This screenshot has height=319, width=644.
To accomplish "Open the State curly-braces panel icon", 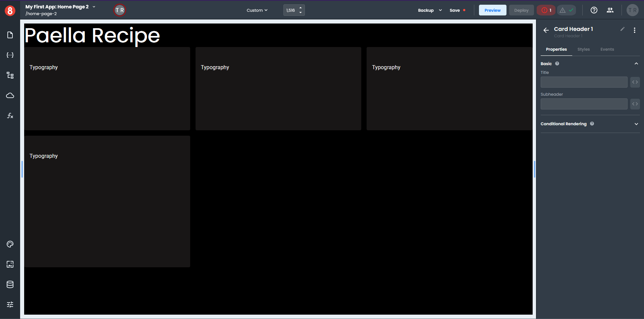I will (x=10, y=55).
